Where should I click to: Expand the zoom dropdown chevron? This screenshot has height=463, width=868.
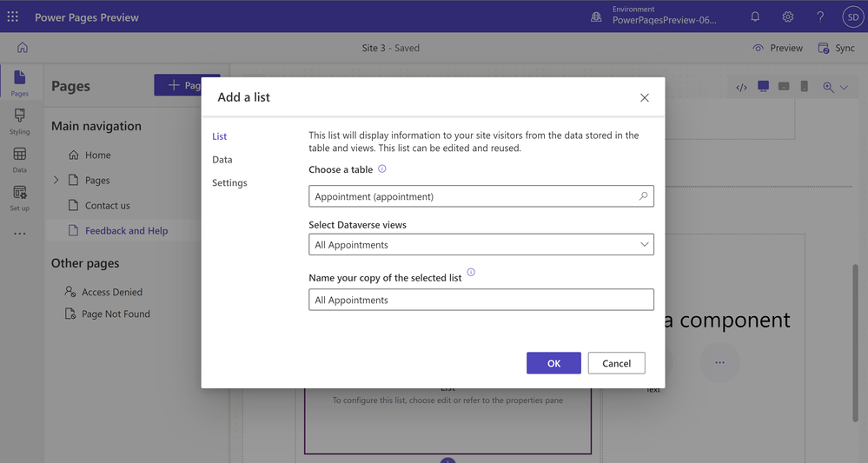(844, 88)
